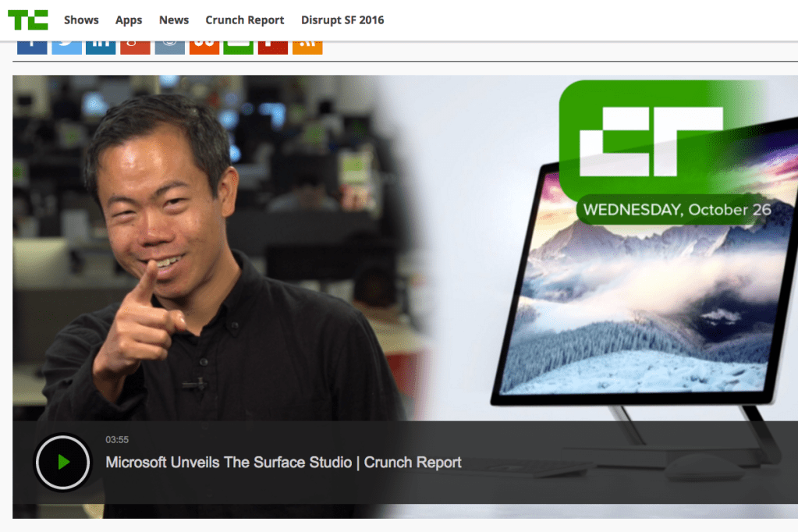
Task: Share via the LinkedIn icon
Action: point(101,48)
